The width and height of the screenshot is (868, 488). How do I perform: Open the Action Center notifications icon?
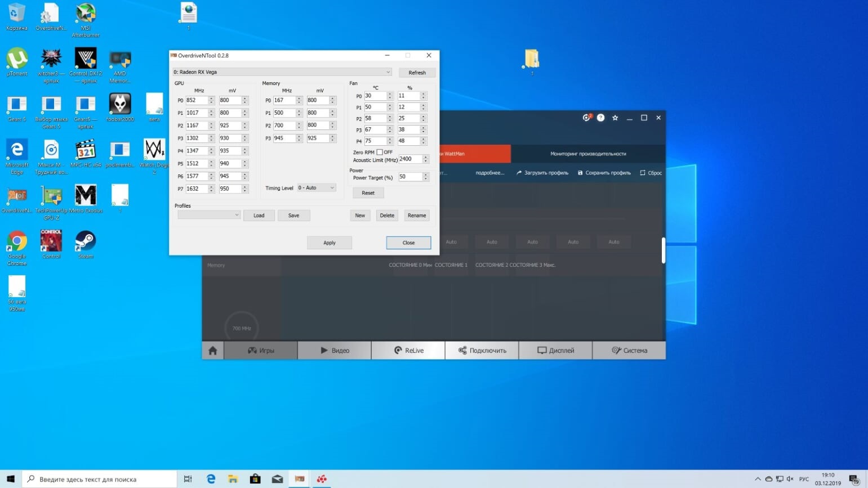[x=854, y=479]
